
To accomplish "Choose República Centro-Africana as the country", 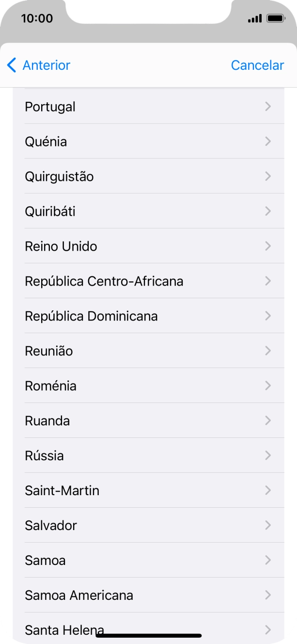I will (x=104, y=281).
